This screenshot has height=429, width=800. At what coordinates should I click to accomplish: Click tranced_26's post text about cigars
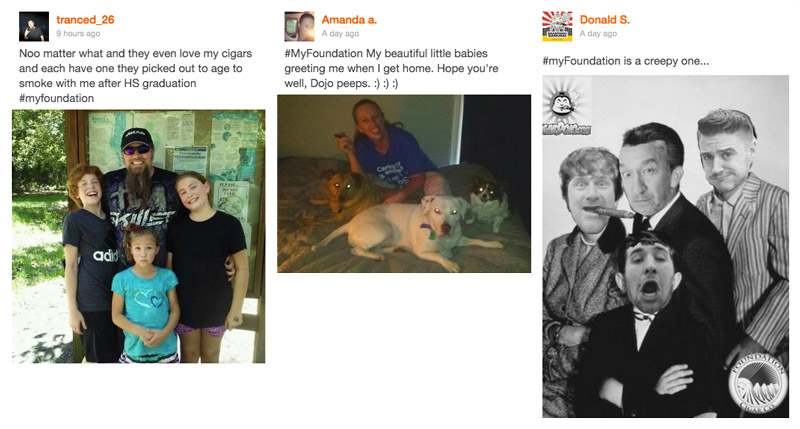136,75
